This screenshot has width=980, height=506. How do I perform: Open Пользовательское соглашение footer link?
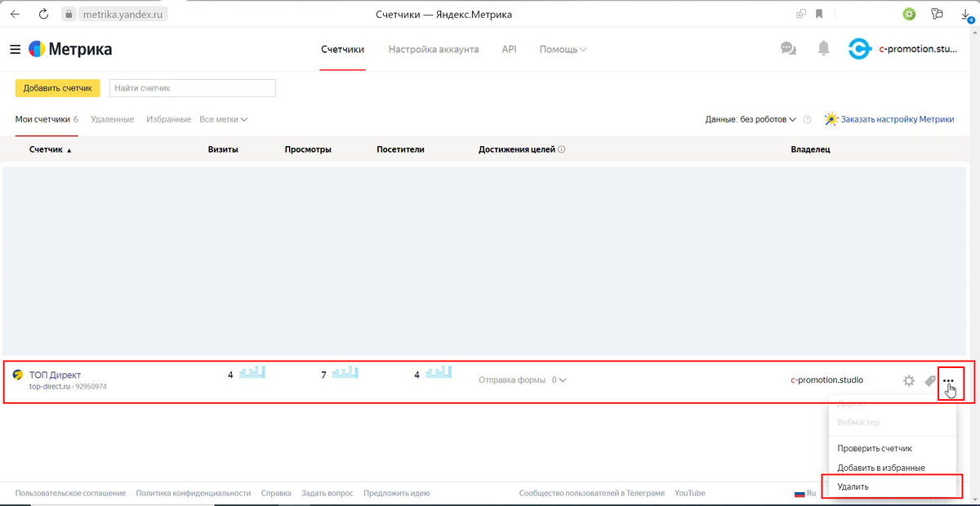click(70, 493)
